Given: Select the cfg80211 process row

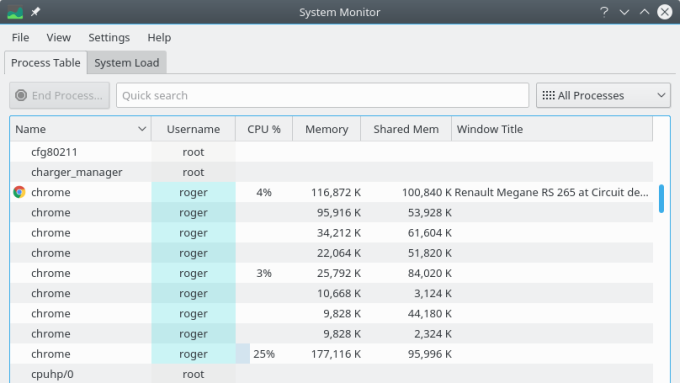Looking at the screenshot, I should pos(331,152).
